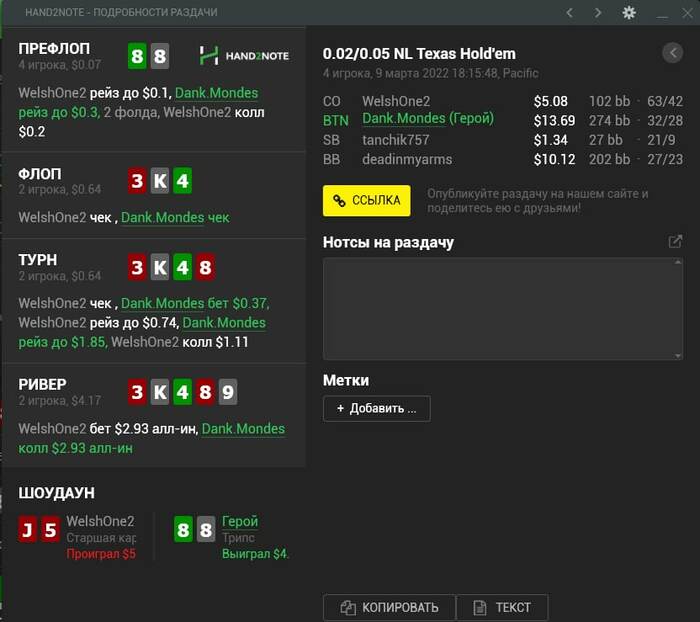Viewport: 700px width, 622px height.
Task: Go to the previous hand arrow
Action: click(x=569, y=13)
